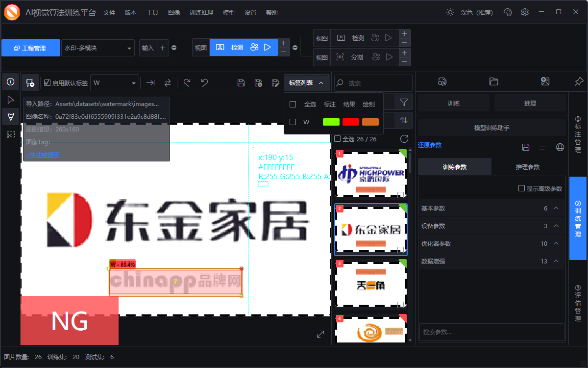Screen dimensions: 588x368
Task: Switch to the 推理参数 tab
Action: point(528,167)
